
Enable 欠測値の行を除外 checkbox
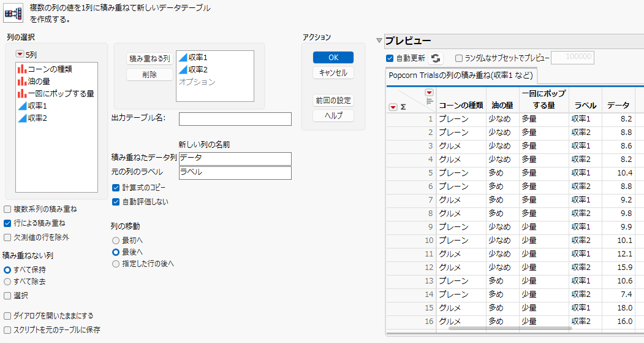coord(7,237)
